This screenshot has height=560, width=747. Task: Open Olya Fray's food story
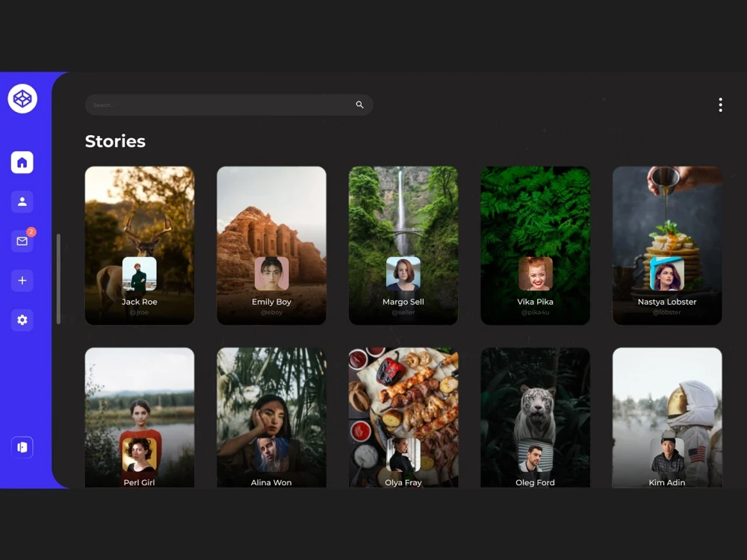[x=403, y=417]
